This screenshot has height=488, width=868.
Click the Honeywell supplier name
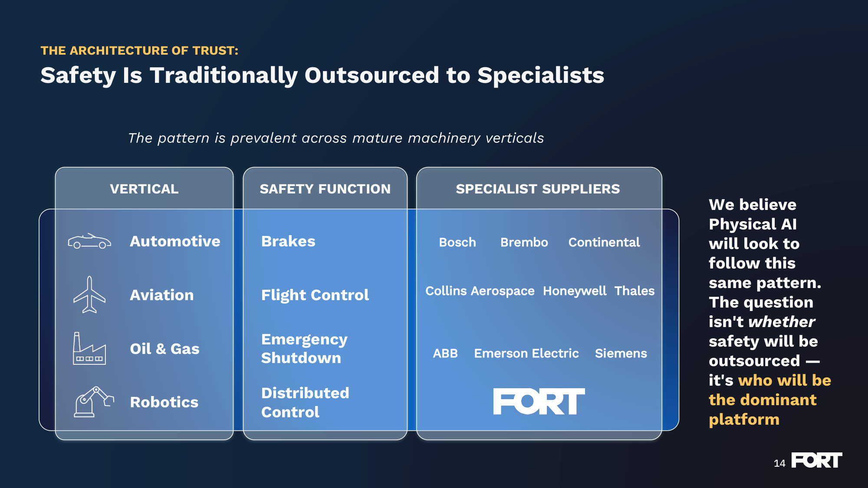click(x=575, y=291)
